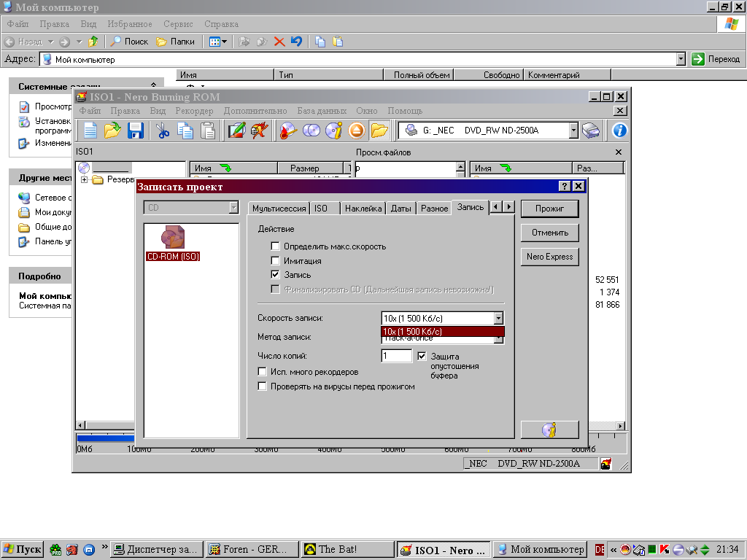Click the Up folder icon in My Computer
Screen dimensions: 747x560
[93, 42]
